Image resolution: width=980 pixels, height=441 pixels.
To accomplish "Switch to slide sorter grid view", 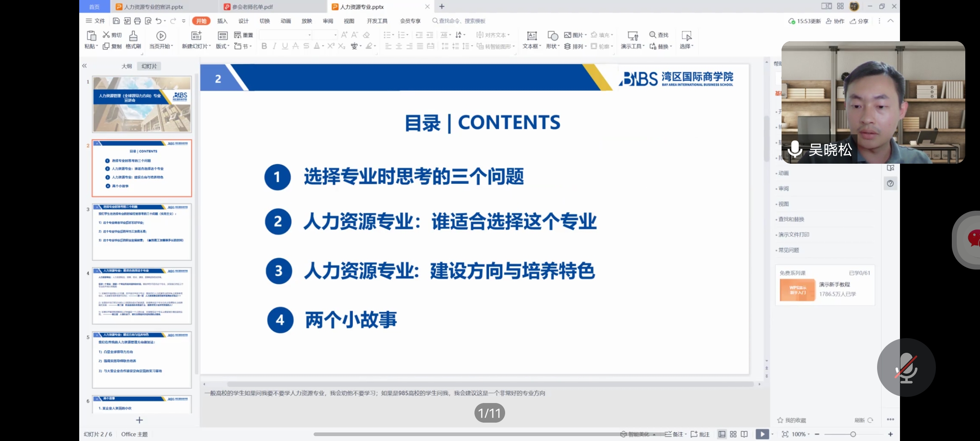I will coord(733,434).
